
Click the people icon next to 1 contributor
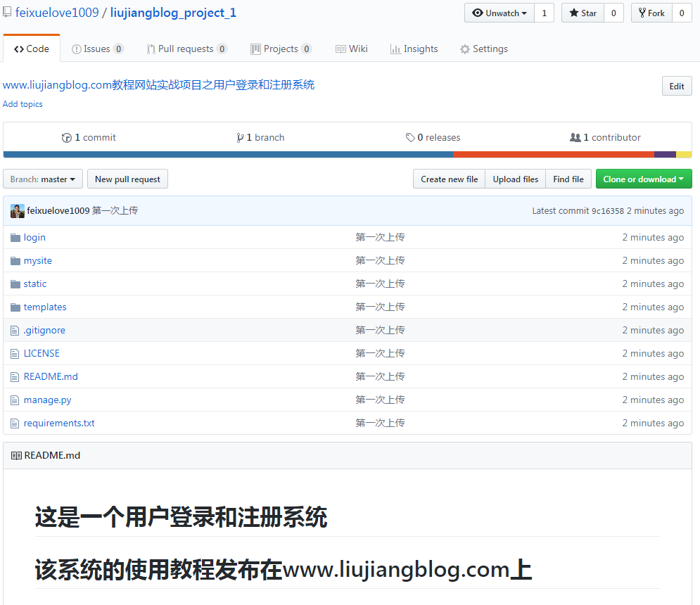click(575, 137)
